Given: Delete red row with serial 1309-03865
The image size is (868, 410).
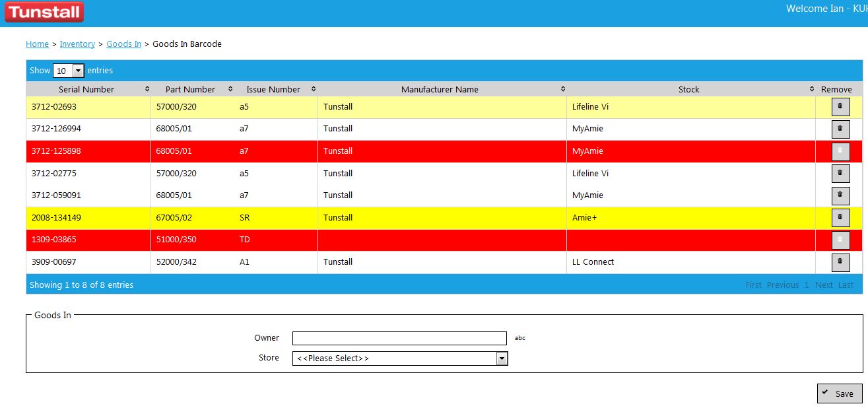Looking at the screenshot, I should pyautogui.click(x=840, y=240).
